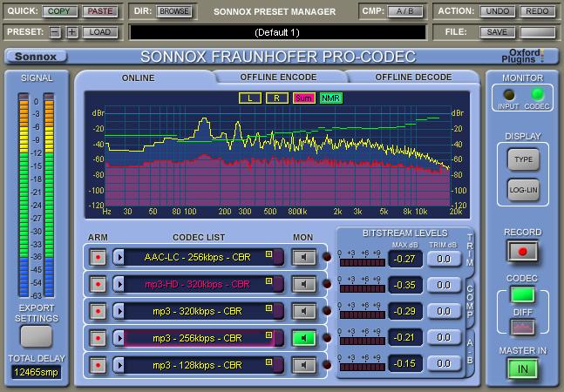The image size is (564, 392).
Task: Switch to the Offline Encode tab
Action: tap(278, 77)
